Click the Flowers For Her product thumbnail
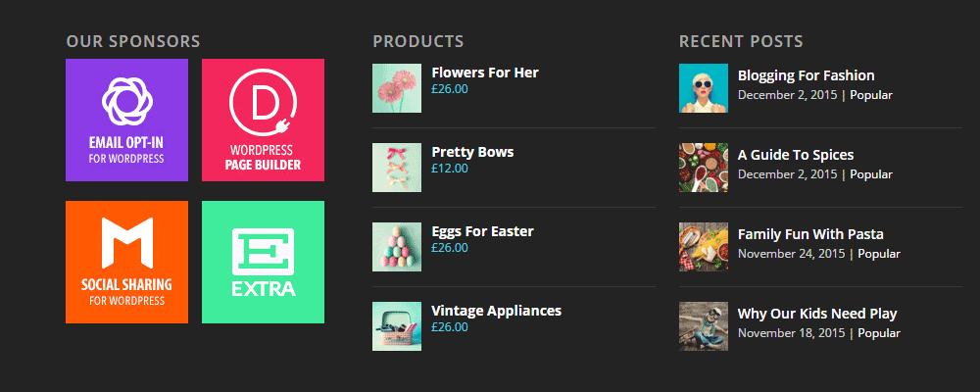 [x=397, y=88]
